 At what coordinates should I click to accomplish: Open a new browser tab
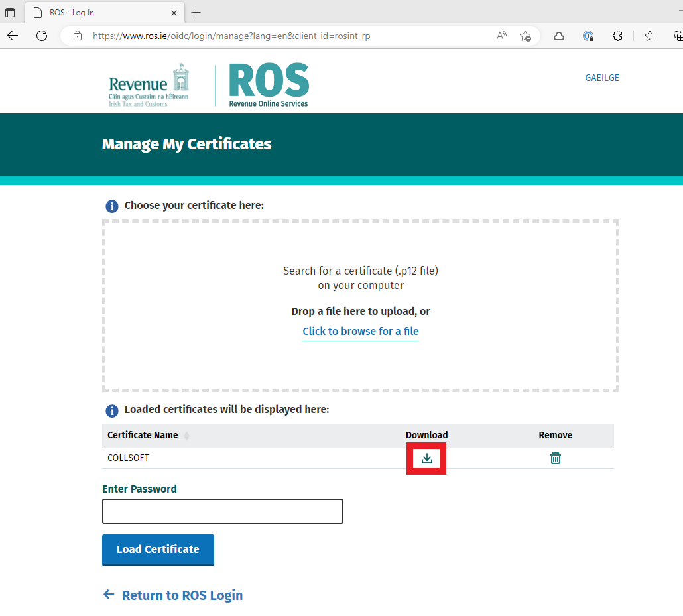coord(196,13)
